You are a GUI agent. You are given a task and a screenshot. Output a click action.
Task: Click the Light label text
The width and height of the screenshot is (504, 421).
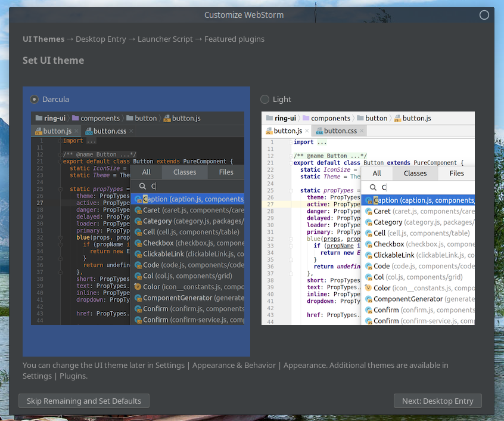(x=282, y=100)
